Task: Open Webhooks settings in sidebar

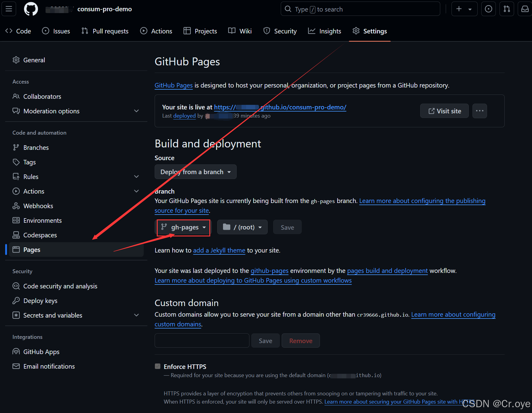Action: 76,206
